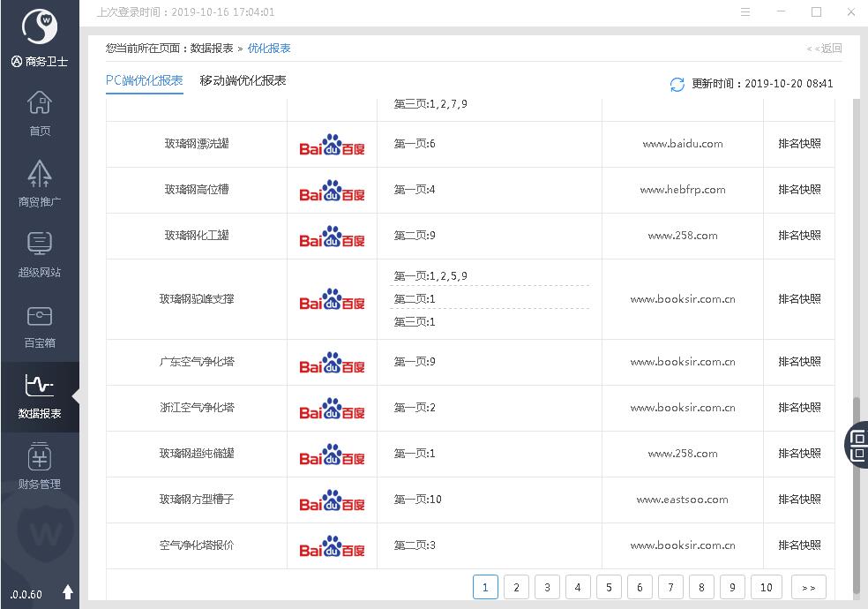
Task: Jump to page 10 in pagination
Action: (766, 587)
